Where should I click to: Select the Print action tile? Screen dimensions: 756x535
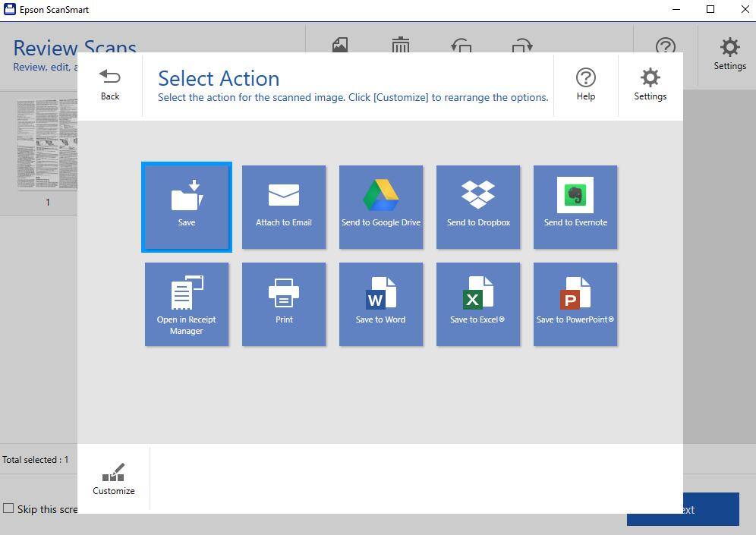284,304
